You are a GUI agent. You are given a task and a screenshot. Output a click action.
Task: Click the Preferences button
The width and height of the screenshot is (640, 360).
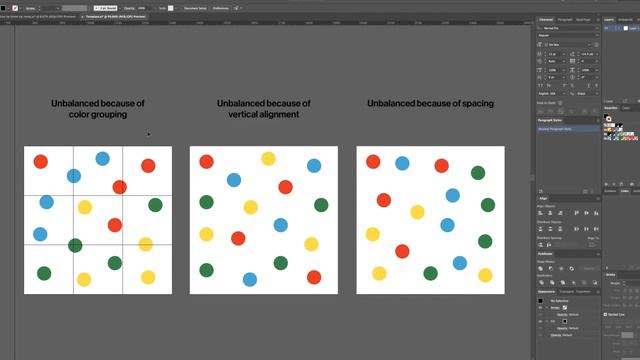(x=220, y=8)
